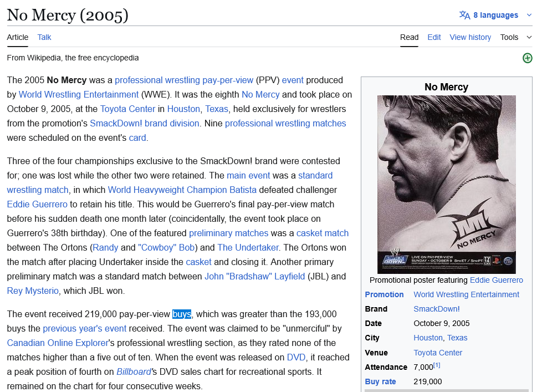Open World Heavyweight Champion link
The width and height of the screenshot is (537, 392).
pos(167,190)
